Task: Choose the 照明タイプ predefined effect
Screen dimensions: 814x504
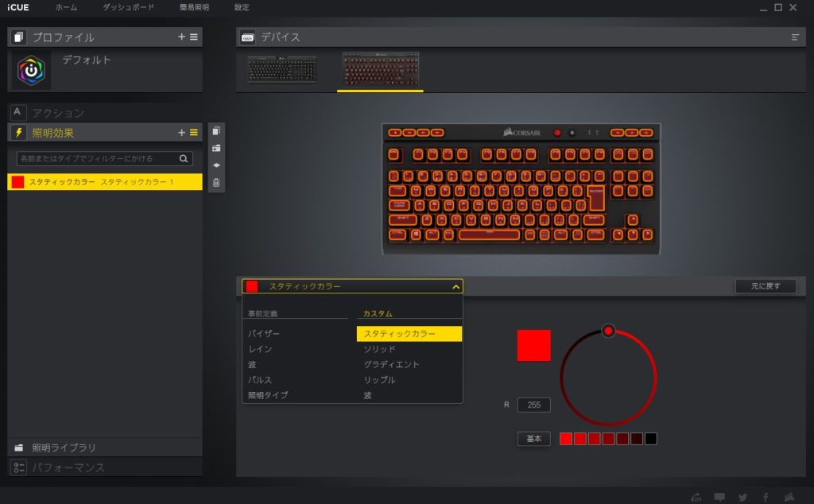Action: [x=268, y=395]
